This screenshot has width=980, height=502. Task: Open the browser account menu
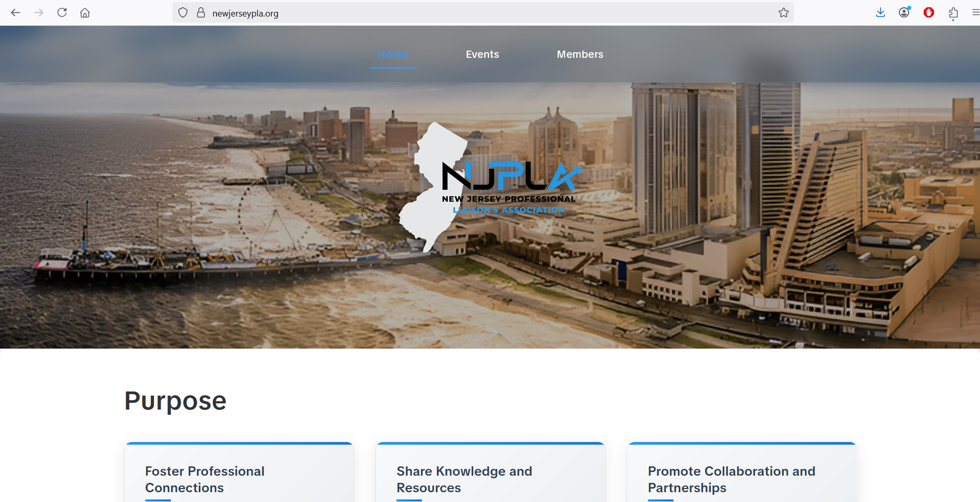click(904, 13)
